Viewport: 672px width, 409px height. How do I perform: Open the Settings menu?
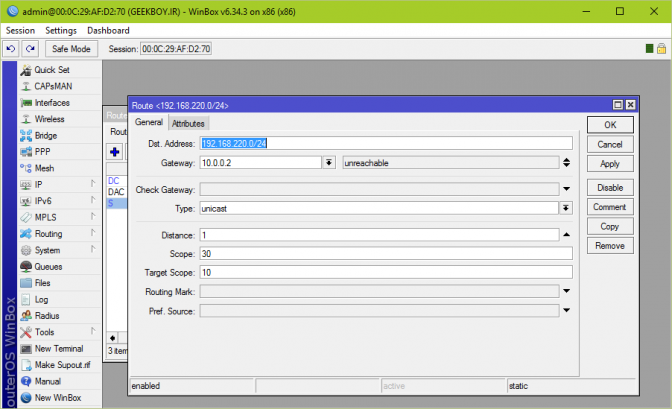(61, 30)
